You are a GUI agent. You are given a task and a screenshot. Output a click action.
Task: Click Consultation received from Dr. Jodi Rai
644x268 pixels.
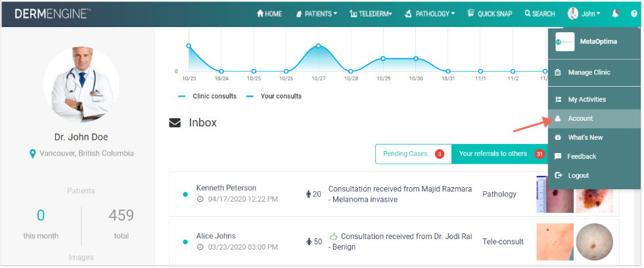coord(407,236)
